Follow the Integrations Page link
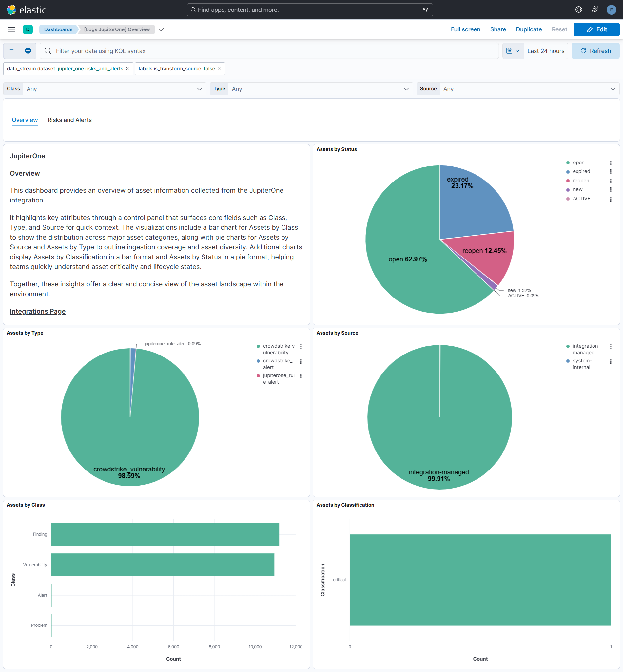 click(37, 311)
